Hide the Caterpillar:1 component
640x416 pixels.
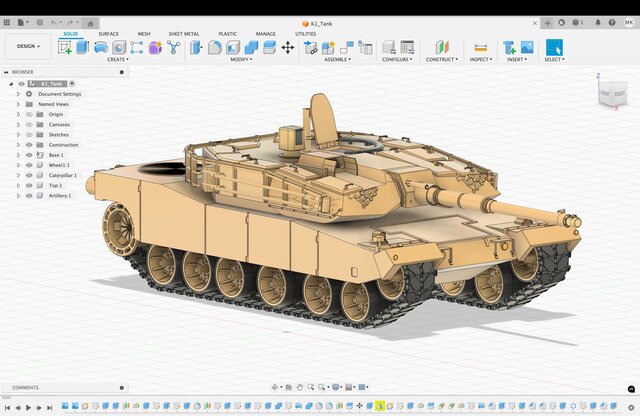tap(29, 176)
